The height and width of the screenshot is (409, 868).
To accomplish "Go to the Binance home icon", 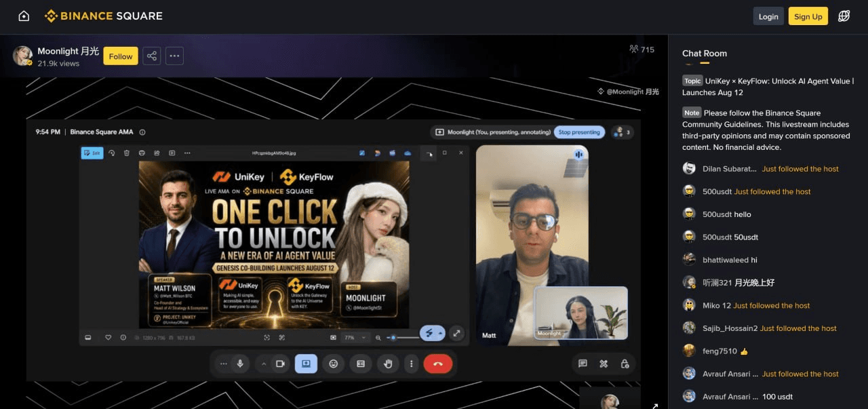I will pyautogui.click(x=24, y=16).
